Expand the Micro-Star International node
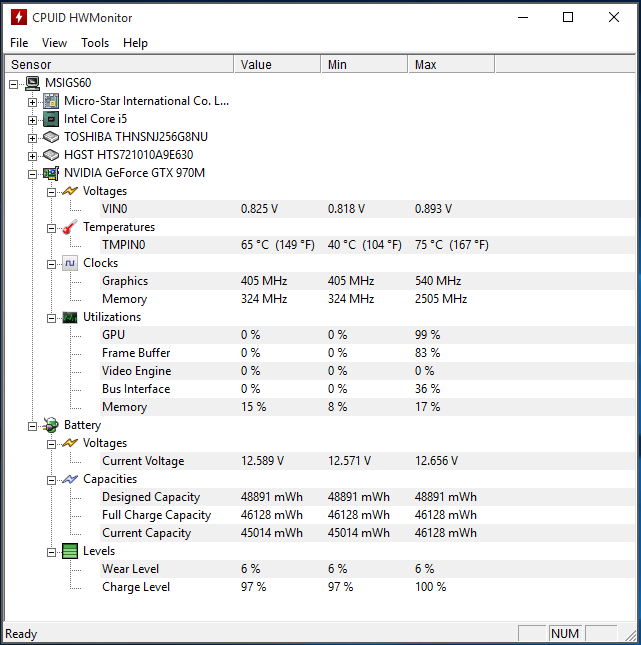 tap(33, 102)
